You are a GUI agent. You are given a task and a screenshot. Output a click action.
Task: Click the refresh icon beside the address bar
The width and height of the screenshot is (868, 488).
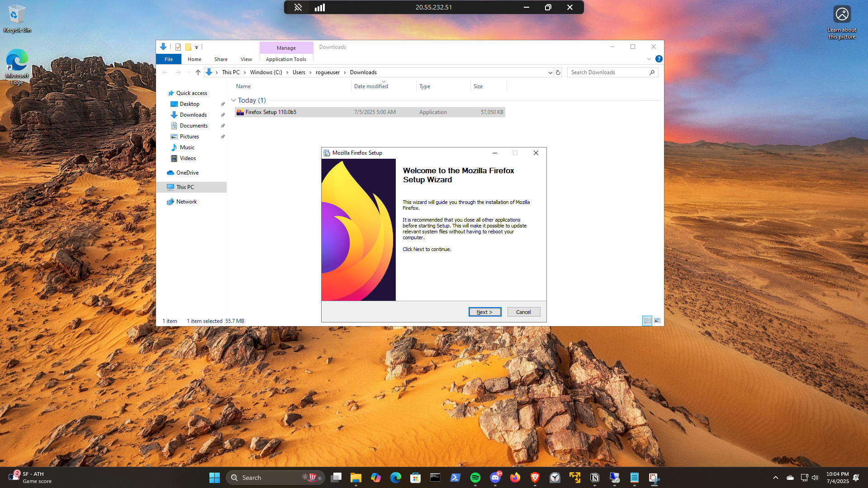point(558,72)
